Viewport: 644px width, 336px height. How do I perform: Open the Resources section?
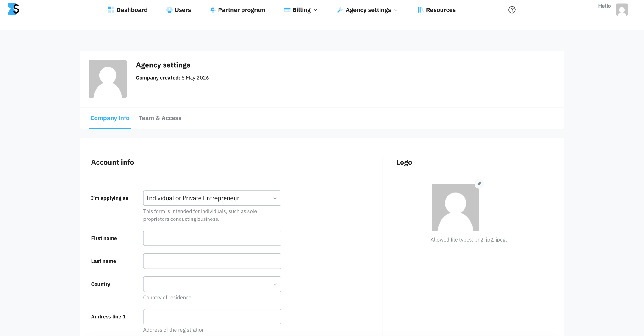[x=436, y=10]
